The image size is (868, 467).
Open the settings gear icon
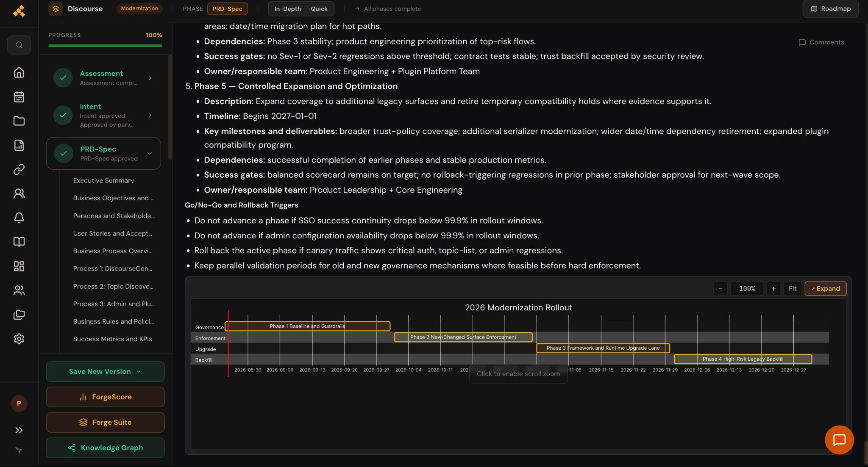19,339
